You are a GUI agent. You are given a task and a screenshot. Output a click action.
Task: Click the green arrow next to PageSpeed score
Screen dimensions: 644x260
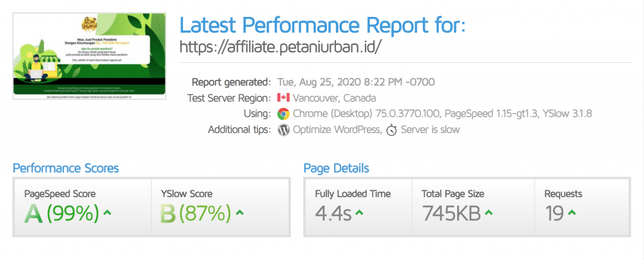[x=107, y=212]
